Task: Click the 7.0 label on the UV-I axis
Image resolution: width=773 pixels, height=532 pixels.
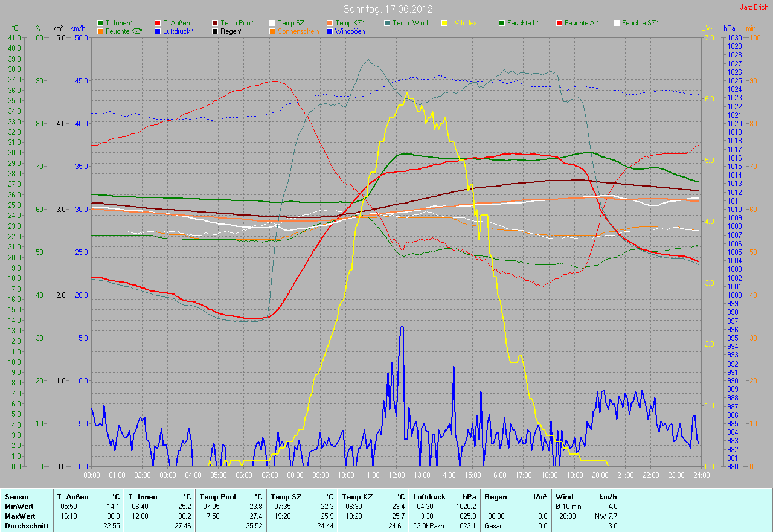Action: pos(708,37)
